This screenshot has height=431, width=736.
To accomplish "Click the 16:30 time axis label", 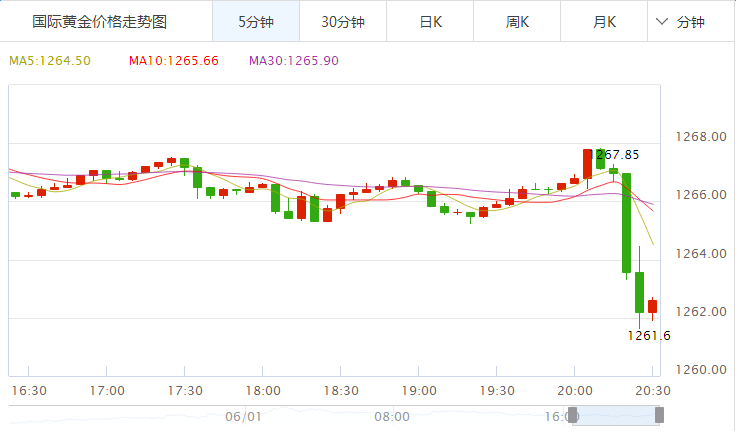I will 29,391.
